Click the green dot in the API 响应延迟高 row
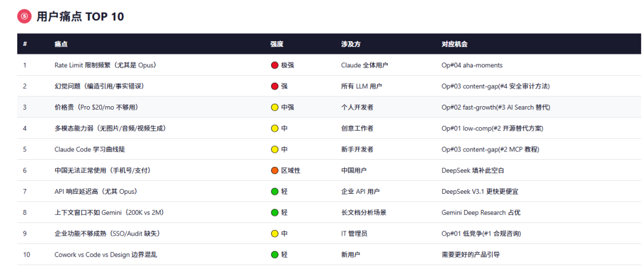The width and height of the screenshot is (644, 266). [x=275, y=191]
